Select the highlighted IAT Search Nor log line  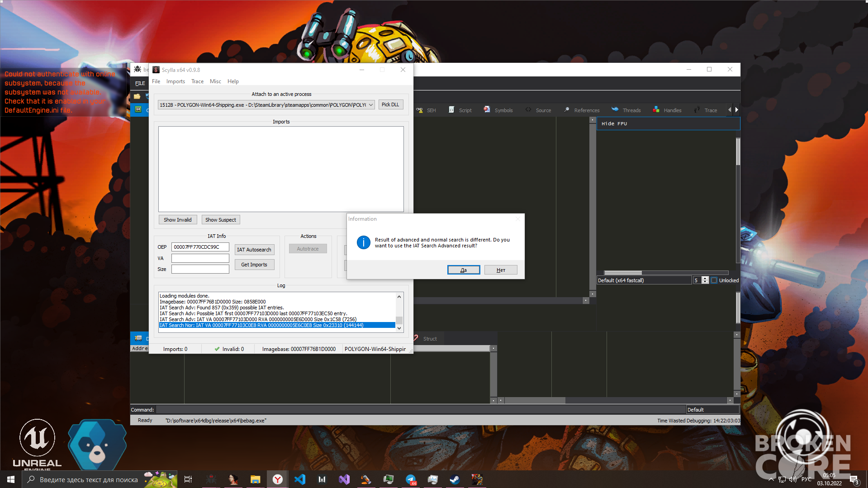[277, 325]
